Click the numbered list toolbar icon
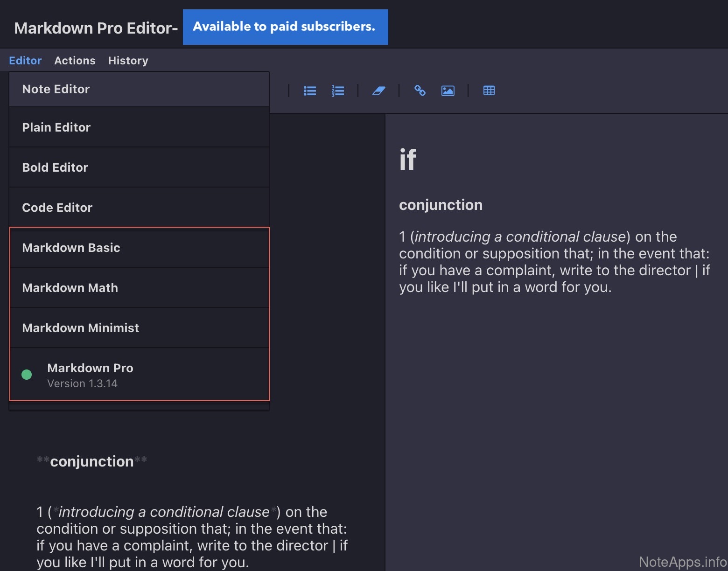 [x=338, y=91]
